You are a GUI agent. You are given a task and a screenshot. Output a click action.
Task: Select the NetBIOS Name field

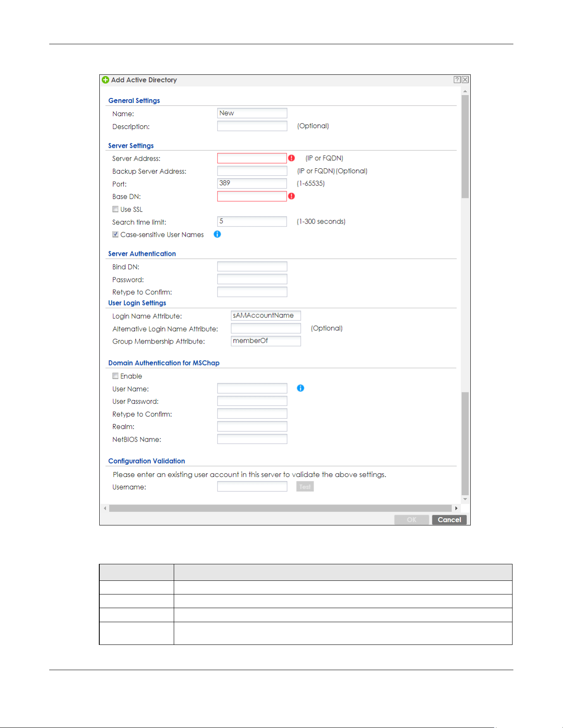click(252, 439)
